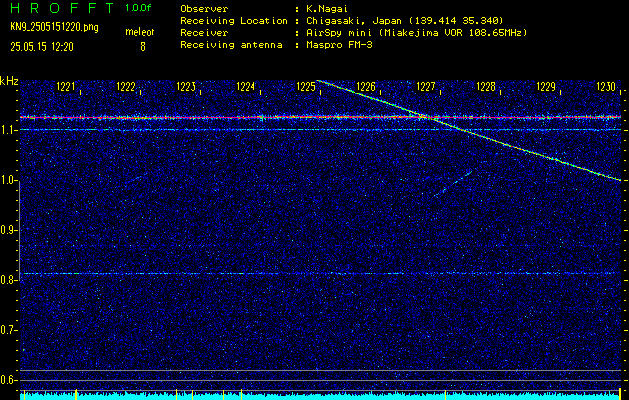Click the HROFFT program title
The image size is (629, 400).
pyautogui.click(x=62, y=8)
